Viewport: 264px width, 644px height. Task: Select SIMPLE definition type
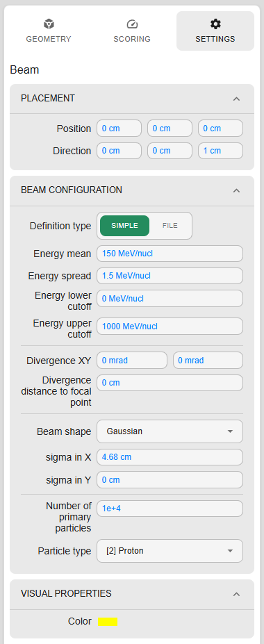point(125,226)
